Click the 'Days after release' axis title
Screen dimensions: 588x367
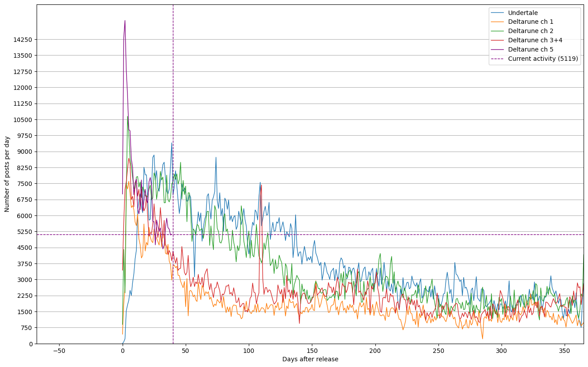click(310, 360)
